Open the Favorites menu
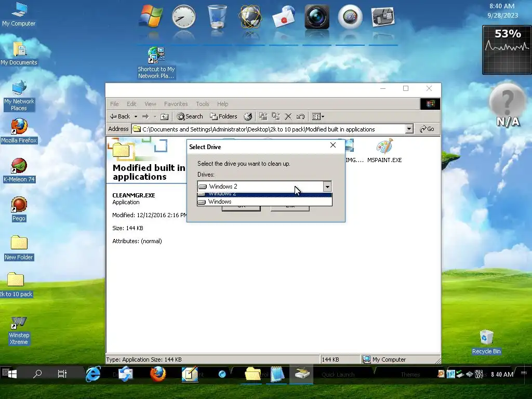Viewport: 532px width, 399px height. pyautogui.click(x=176, y=104)
